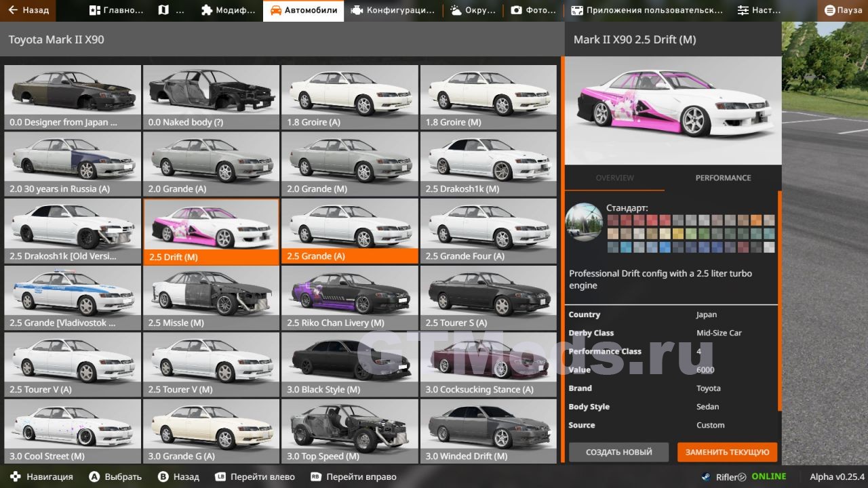Select 2.5 Drakosh1k [Old Version] config

coord(73,230)
